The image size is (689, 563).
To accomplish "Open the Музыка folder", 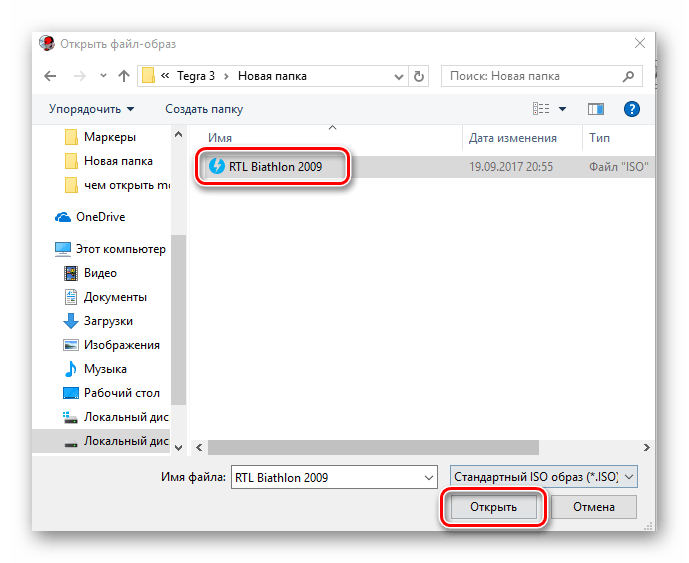I will [x=95, y=369].
